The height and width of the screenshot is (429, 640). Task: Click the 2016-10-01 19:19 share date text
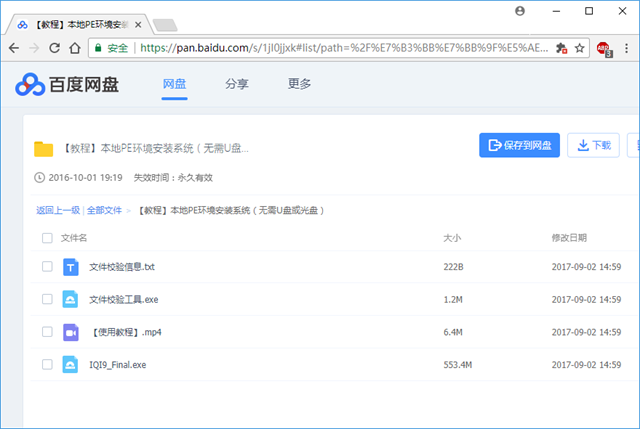[x=85, y=178]
